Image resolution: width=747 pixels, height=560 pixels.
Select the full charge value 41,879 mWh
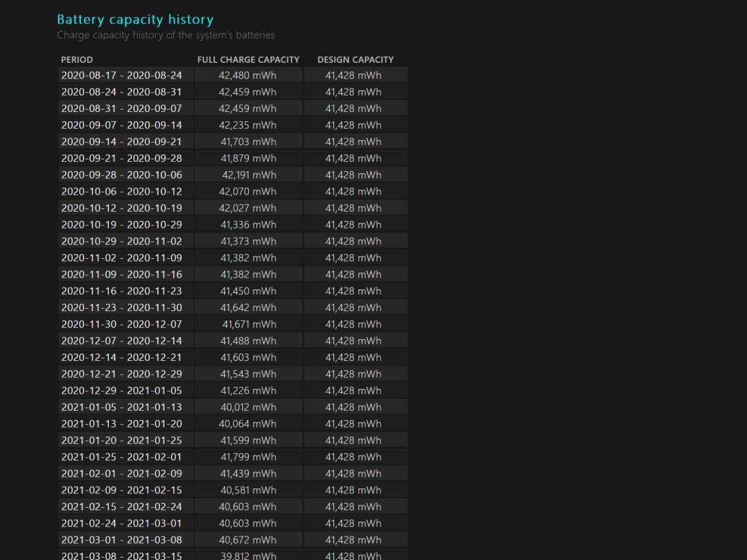coord(248,158)
